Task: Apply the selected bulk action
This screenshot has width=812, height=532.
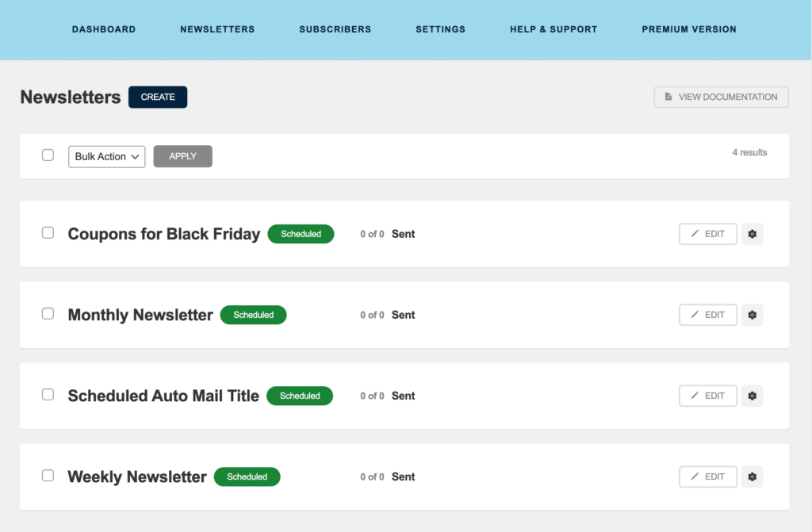Action: (x=183, y=156)
